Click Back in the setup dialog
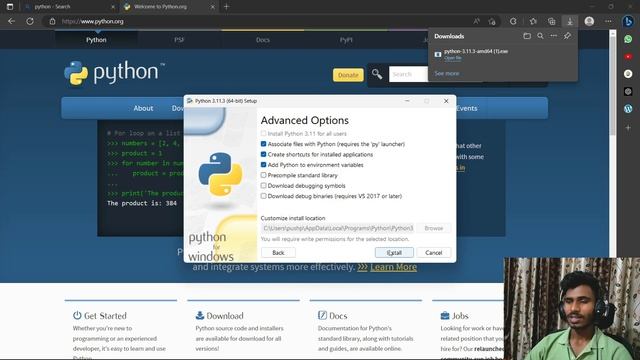The height and width of the screenshot is (360, 640). (278, 253)
